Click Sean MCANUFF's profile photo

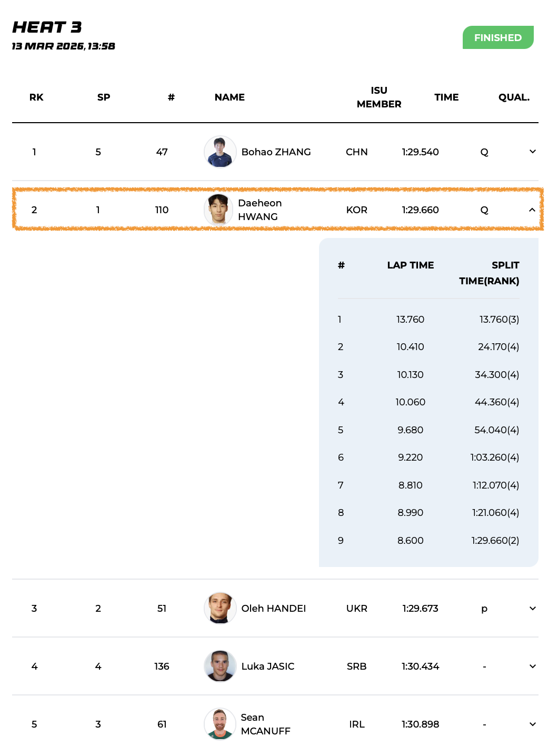tap(220, 724)
